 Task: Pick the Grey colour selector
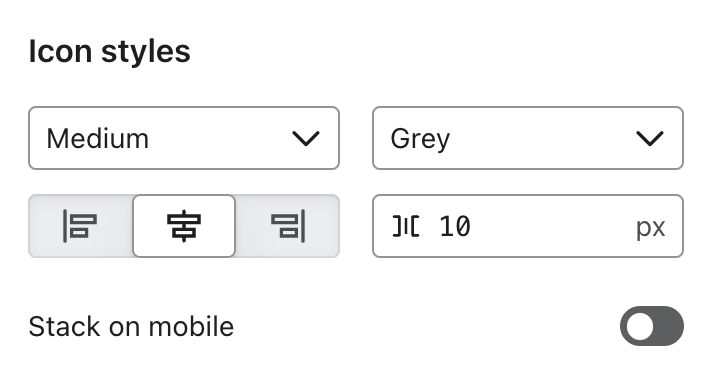[x=528, y=138]
